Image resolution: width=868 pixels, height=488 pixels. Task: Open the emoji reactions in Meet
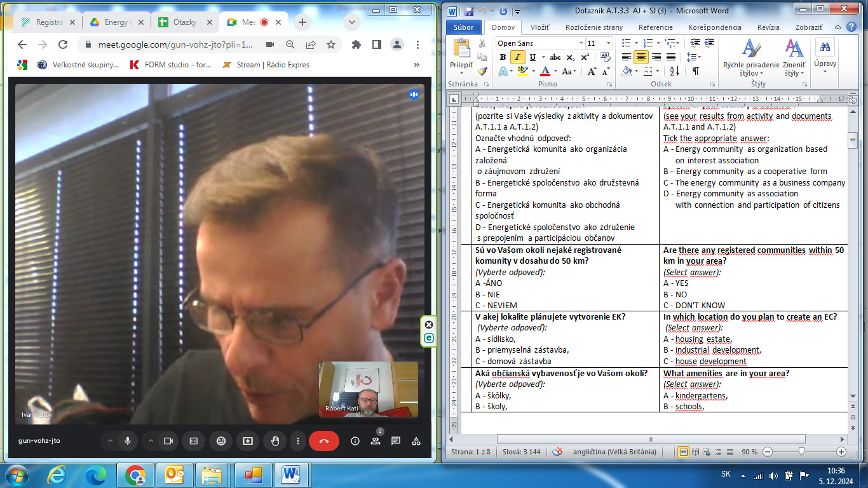[220, 441]
